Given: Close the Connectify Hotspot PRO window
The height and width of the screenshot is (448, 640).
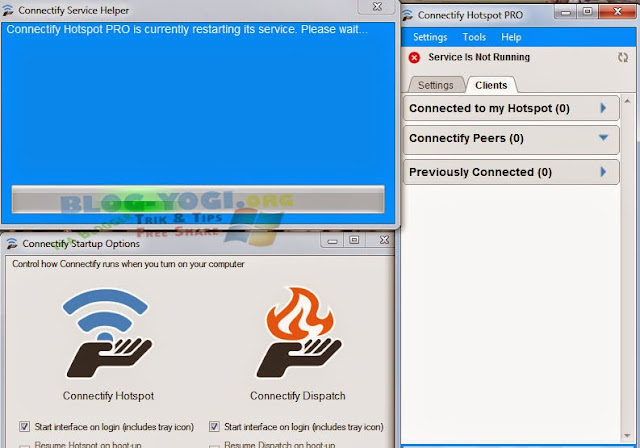Looking at the screenshot, I should [x=618, y=12].
